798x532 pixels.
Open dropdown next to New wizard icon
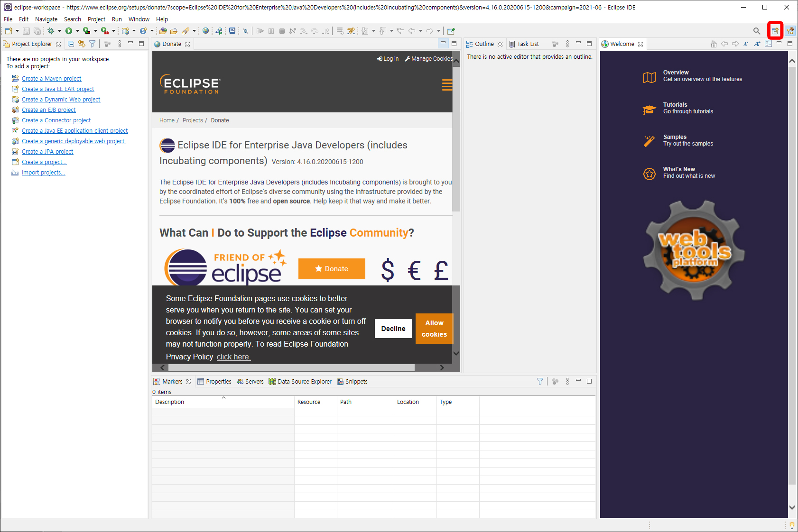(17, 31)
